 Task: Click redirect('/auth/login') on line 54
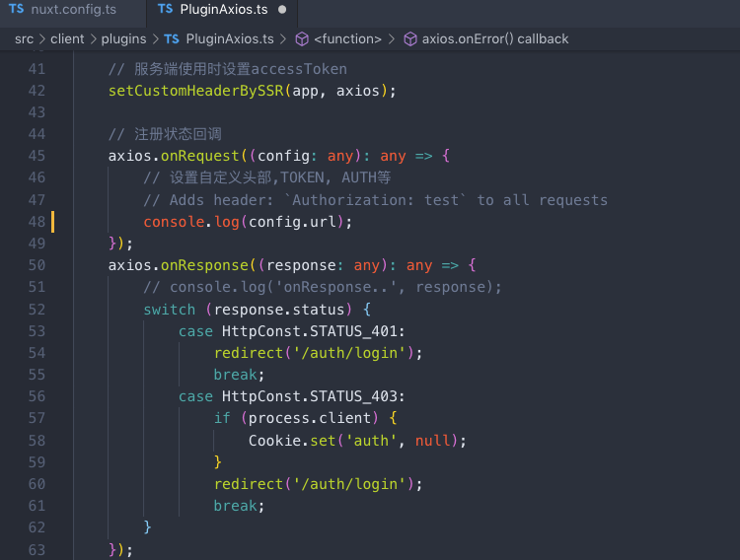[318, 353]
